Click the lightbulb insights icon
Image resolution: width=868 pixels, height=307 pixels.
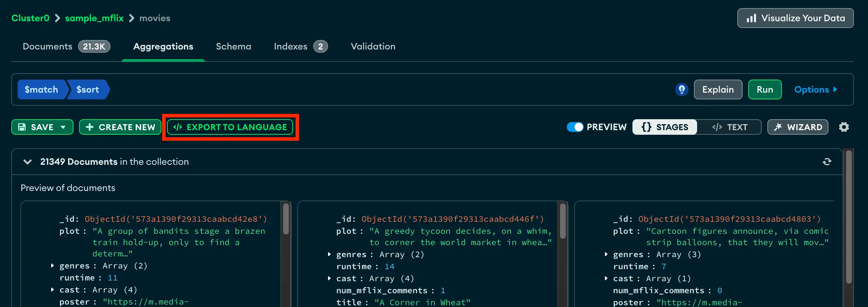click(682, 89)
